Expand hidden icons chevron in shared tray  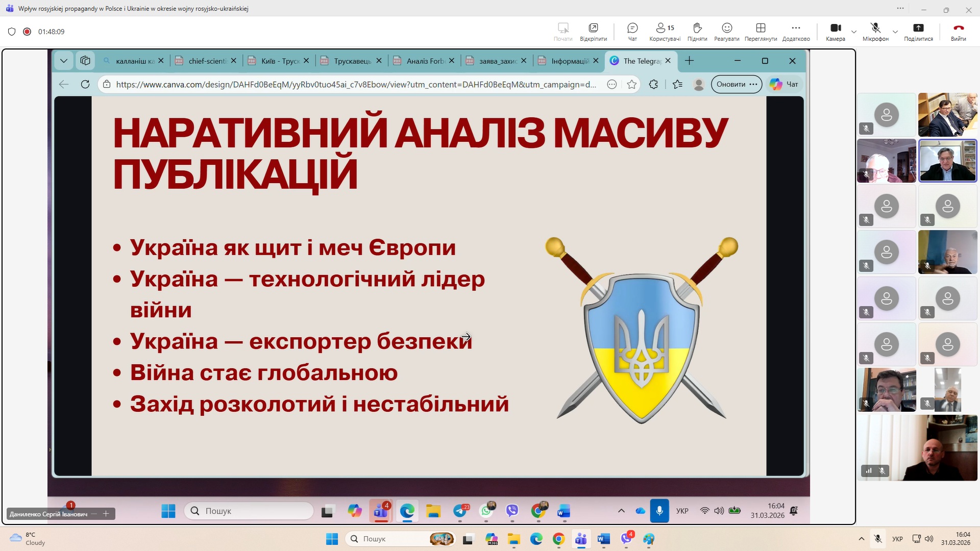(621, 511)
